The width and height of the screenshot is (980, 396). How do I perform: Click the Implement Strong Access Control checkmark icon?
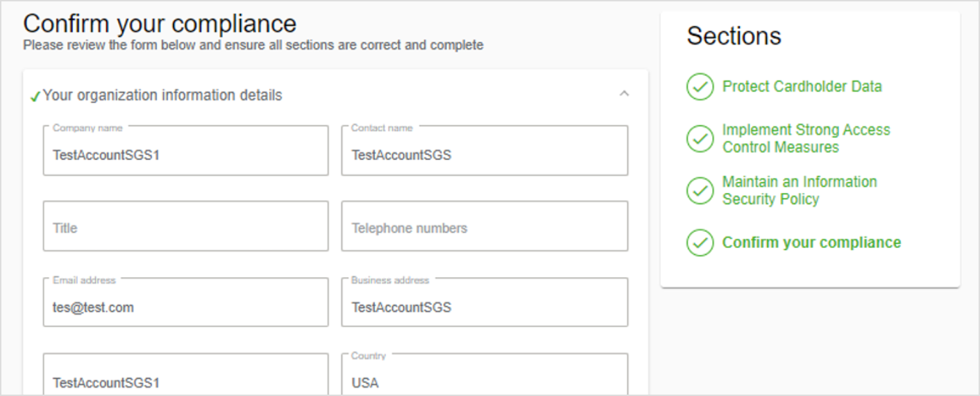(700, 138)
